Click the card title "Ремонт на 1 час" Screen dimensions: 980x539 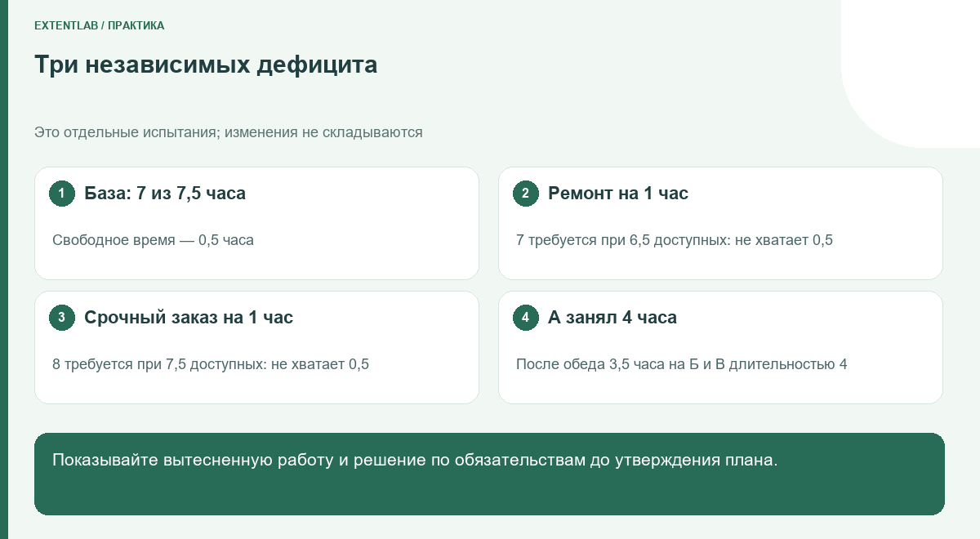point(618,194)
